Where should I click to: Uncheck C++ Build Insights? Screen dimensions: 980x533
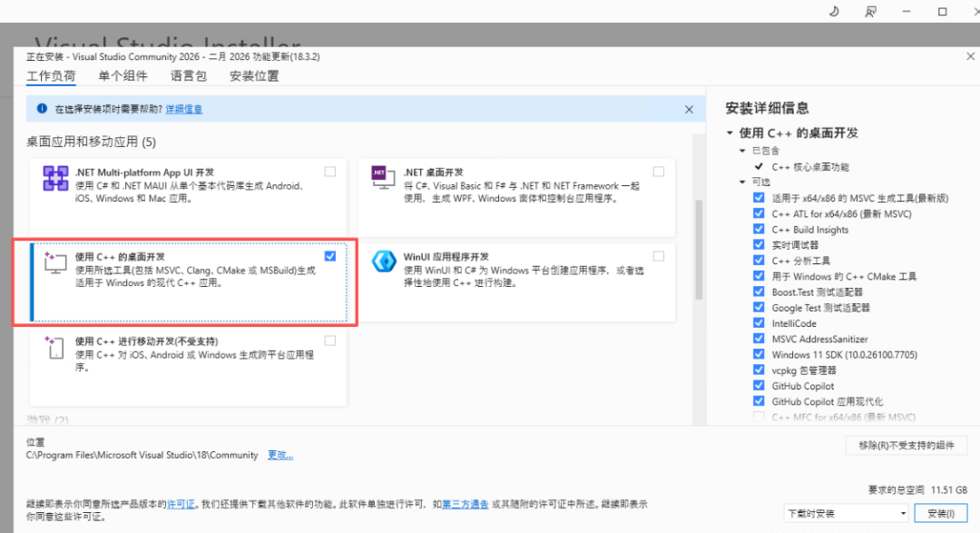click(x=759, y=229)
